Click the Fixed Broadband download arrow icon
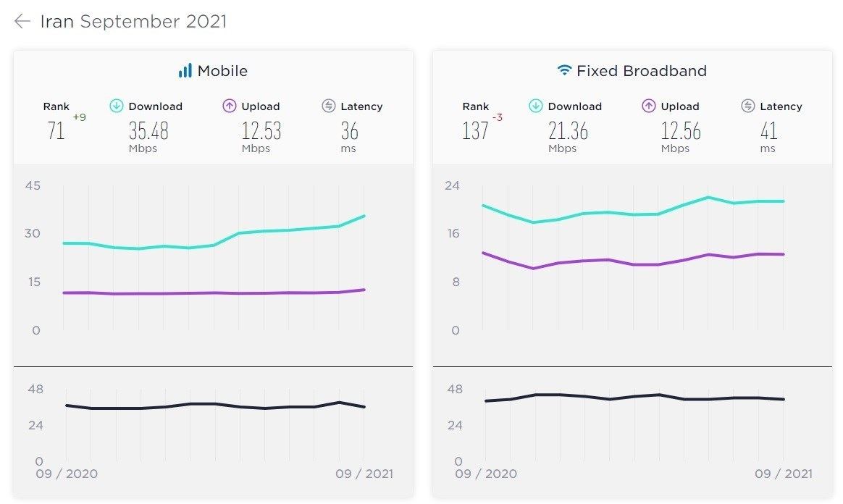Image resolution: width=843 pixels, height=504 pixels. [536, 106]
